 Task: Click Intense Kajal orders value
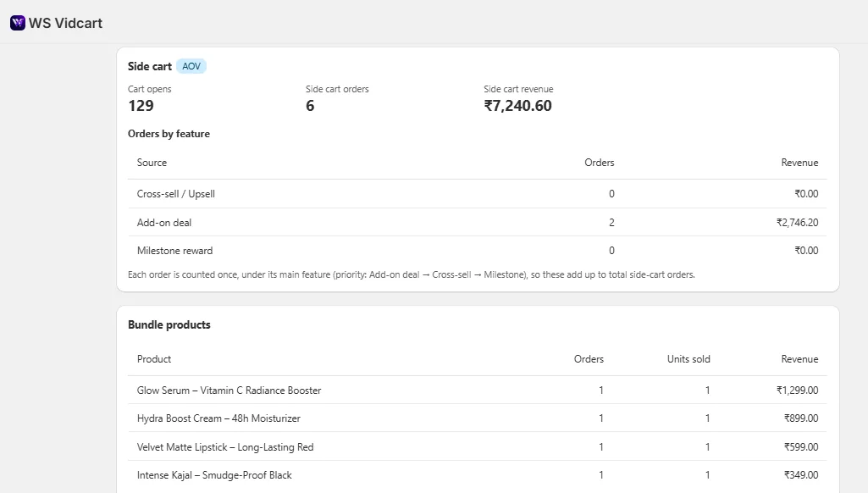coord(601,474)
